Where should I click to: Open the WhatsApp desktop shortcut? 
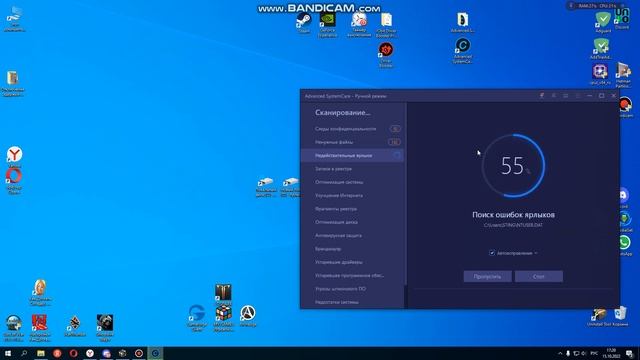(x=624, y=245)
